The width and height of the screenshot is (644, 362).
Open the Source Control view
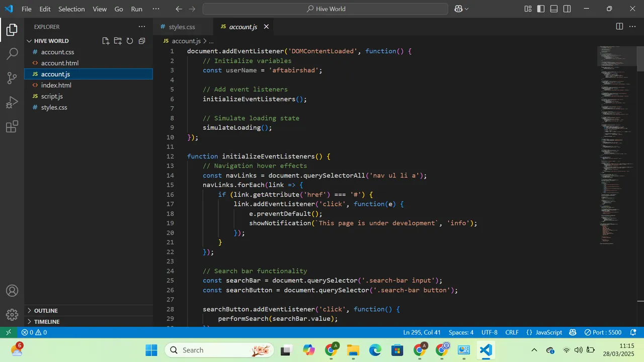pos(12,78)
